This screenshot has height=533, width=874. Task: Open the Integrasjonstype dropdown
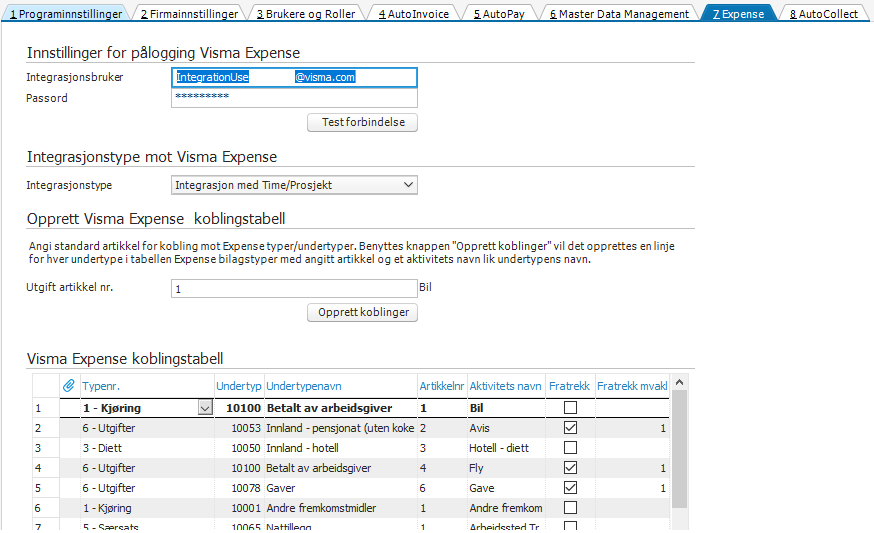pyautogui.click(x=294, y=185)
